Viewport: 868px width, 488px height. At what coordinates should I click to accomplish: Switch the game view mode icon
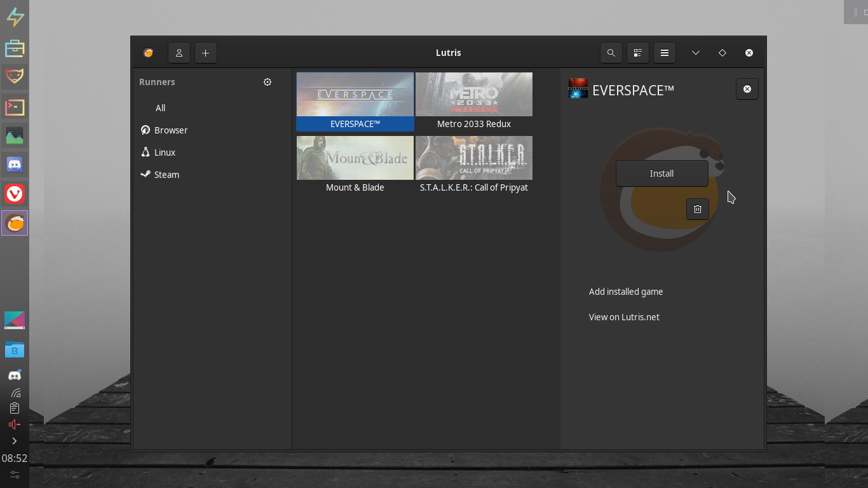pos(638,53)
